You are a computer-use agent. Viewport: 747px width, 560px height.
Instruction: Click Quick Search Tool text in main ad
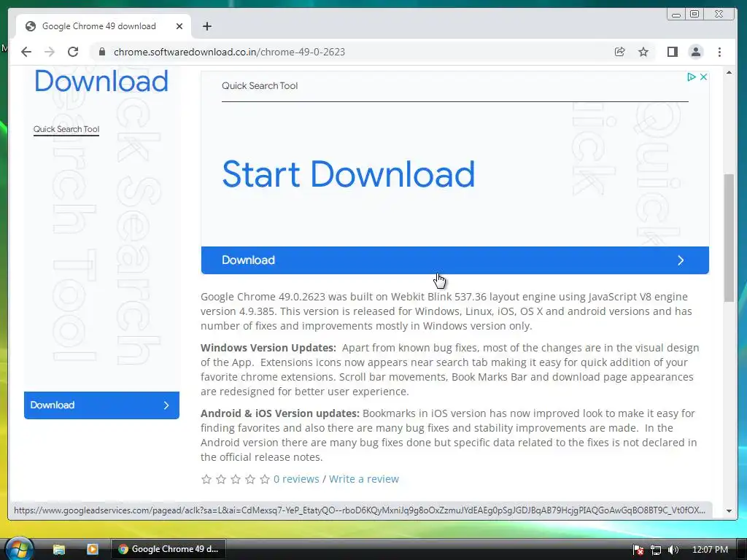(x=260, y=86)
